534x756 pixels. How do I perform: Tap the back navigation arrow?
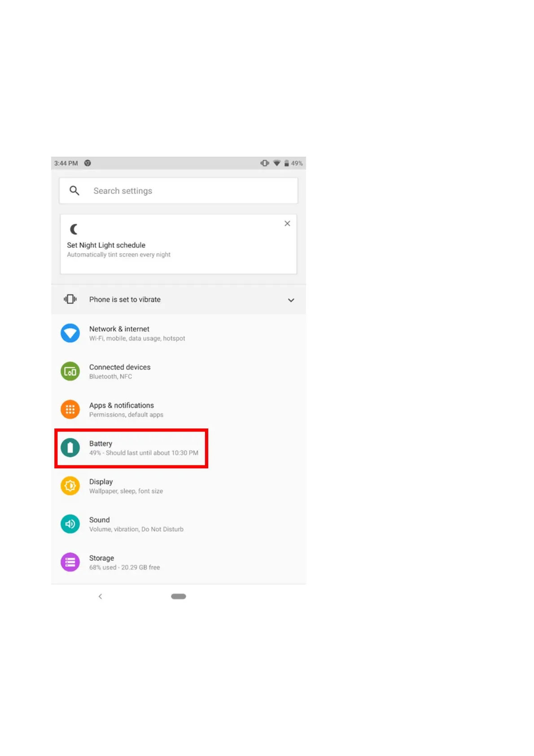100,596
